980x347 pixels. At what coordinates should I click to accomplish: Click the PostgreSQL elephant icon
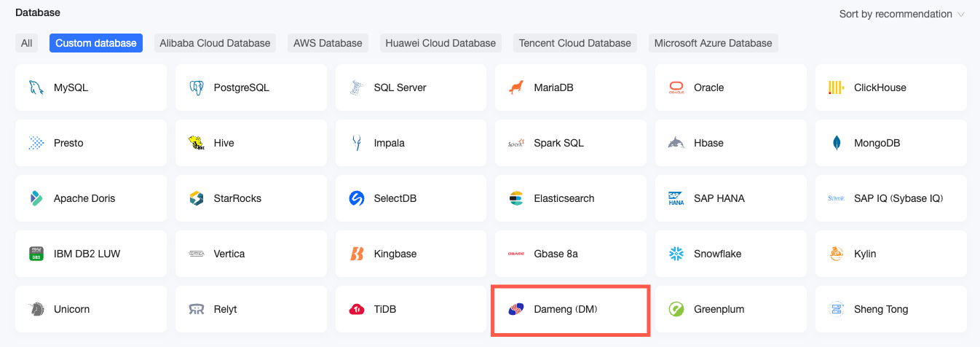pyautogui.click(x=196, y=87)
